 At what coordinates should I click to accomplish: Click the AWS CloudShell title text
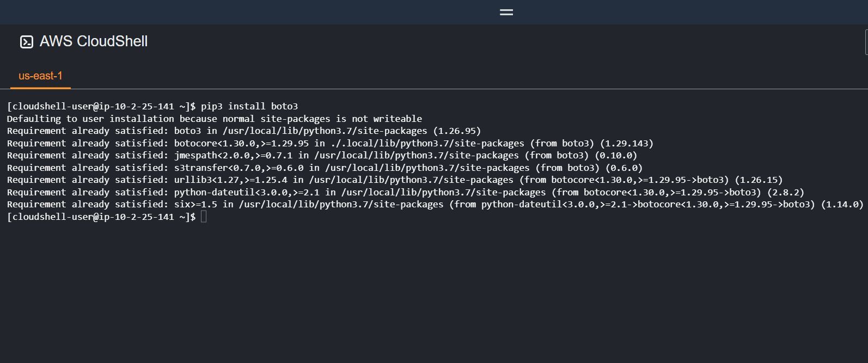pyautogui.click(x=92, y=41)
